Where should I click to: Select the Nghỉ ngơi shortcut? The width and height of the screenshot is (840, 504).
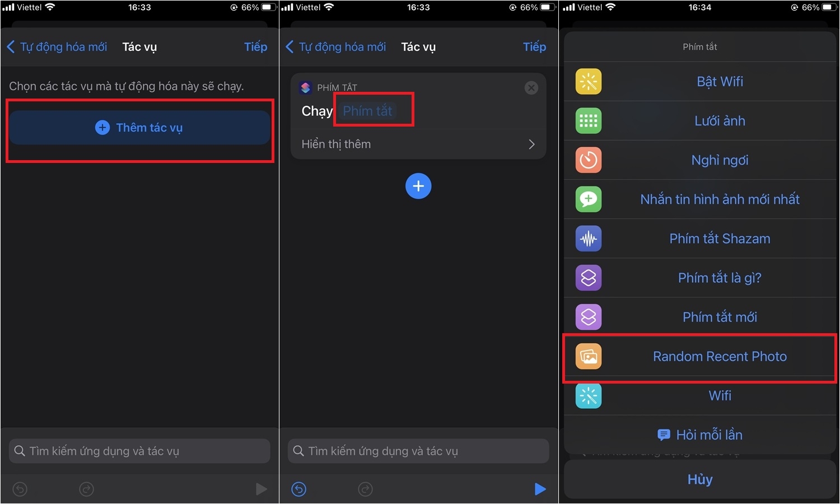[x=700, y=160]
